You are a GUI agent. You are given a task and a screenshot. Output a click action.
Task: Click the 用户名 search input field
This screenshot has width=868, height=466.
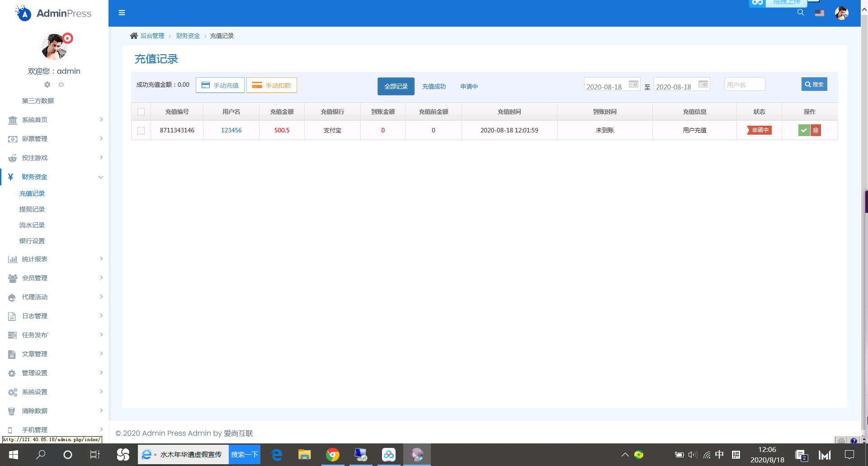(x=745, y=85)
